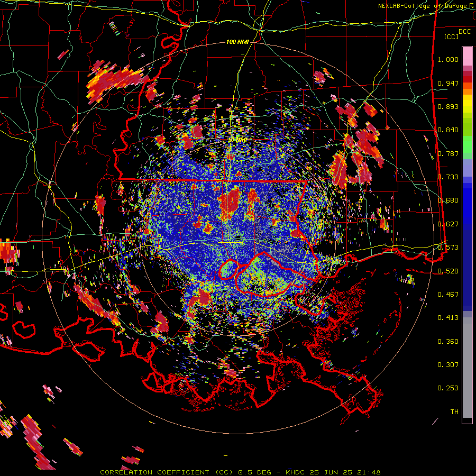Viewport: 476px width, 476px height.
Task: Click the 0.573 scale value
Action: pos(448,248)
